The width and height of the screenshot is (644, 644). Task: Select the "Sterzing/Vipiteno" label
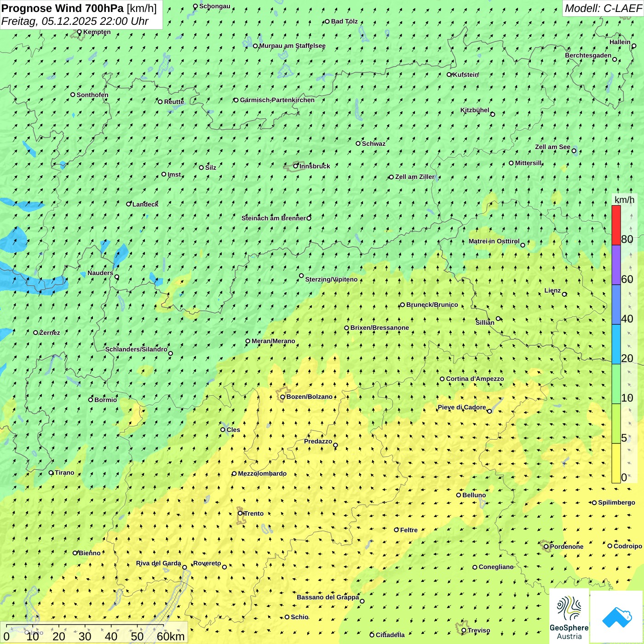click(x=332, y=279)
